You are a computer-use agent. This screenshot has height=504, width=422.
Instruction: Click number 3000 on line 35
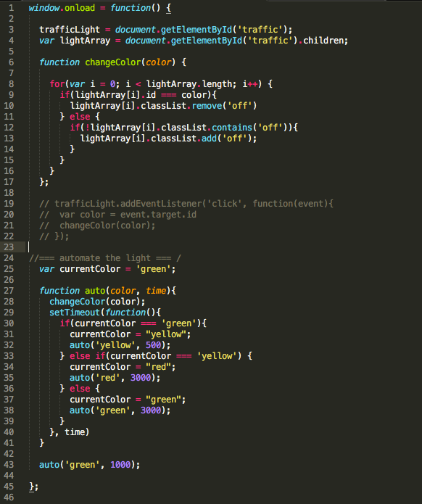point(141,378)
